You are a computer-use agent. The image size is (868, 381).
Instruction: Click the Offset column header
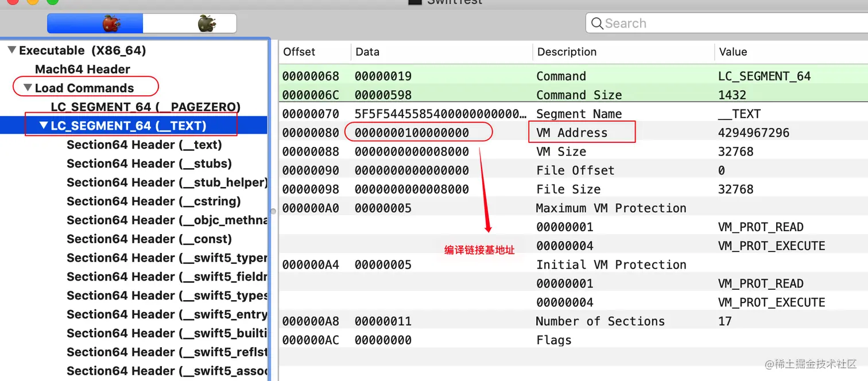pyautogui.click(x=299, y=52)
